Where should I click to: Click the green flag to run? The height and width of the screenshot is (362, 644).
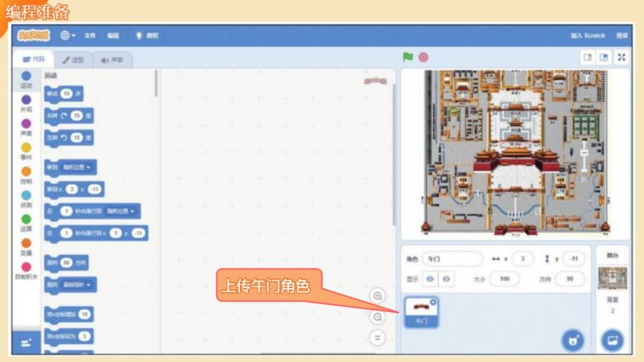pyautogui.click(x=408, y=57)
